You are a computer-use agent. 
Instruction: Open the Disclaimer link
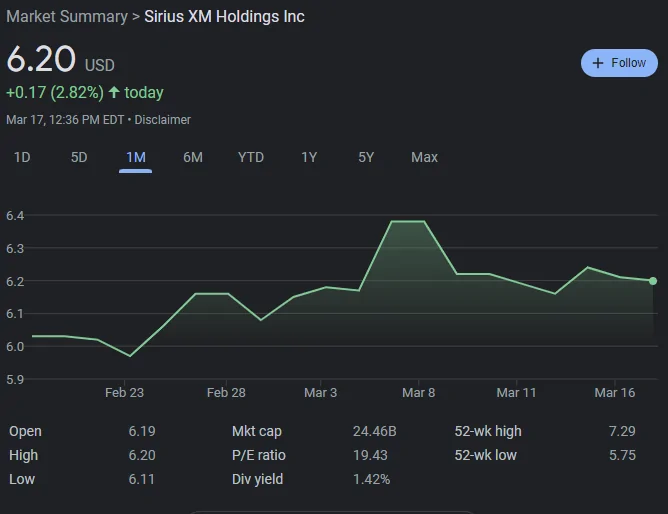[163, 120]
